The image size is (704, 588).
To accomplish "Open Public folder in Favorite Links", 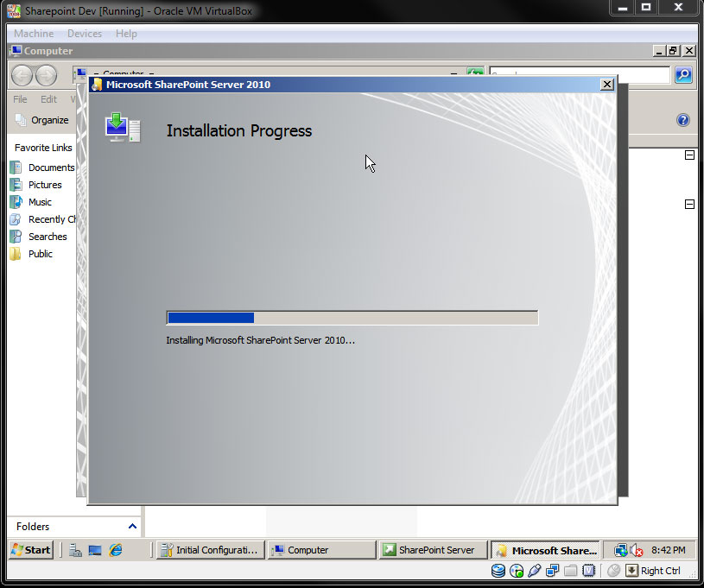I will pos(41,254).
